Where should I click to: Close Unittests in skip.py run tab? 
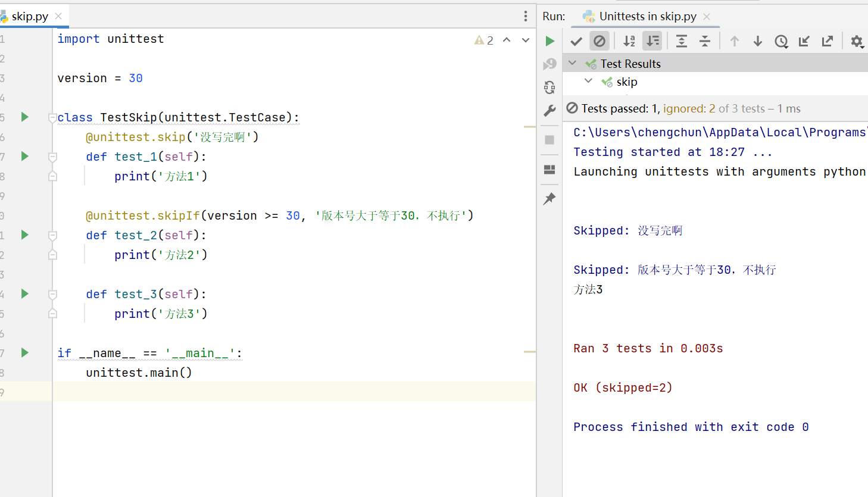[707, 17]
